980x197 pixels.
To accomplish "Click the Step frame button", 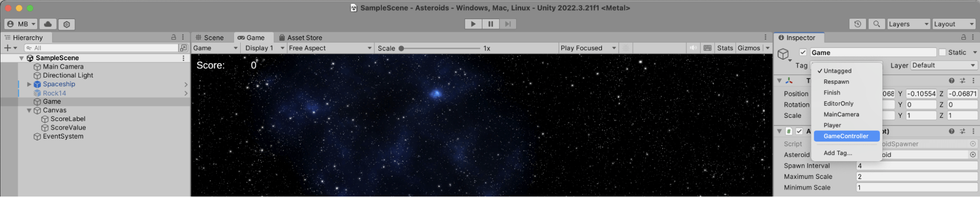I will pos(508,24).
